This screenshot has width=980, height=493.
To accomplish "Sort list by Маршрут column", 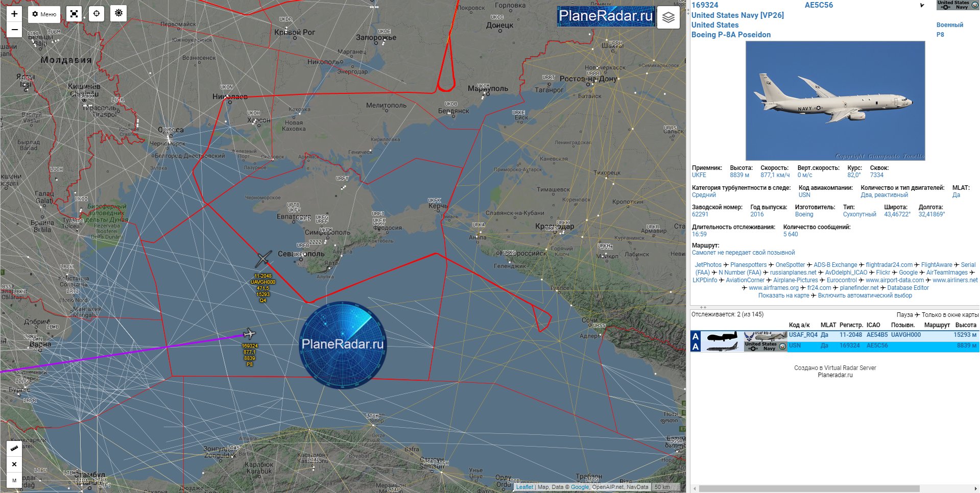I will 937,325.
